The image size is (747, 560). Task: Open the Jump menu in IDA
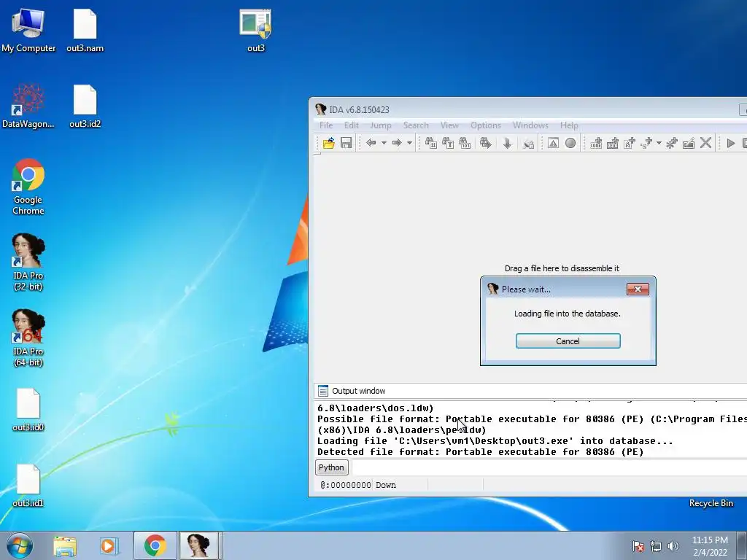click(x=381, y=125)
